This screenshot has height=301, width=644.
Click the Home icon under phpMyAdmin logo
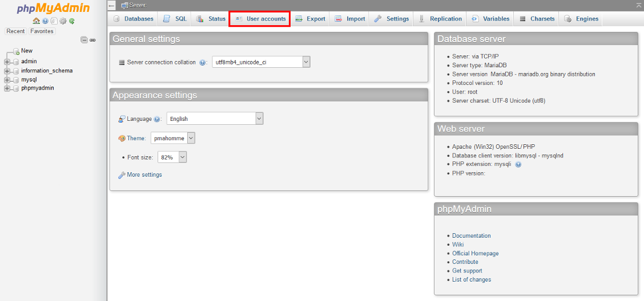(36, 21)
